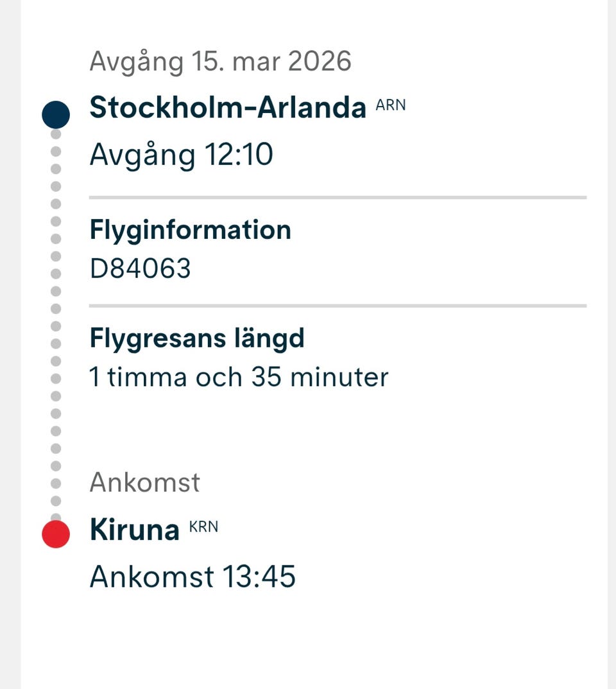Open the Stockholm-Arlanda airport heading
616x689 pixels.
pos(227,108)
